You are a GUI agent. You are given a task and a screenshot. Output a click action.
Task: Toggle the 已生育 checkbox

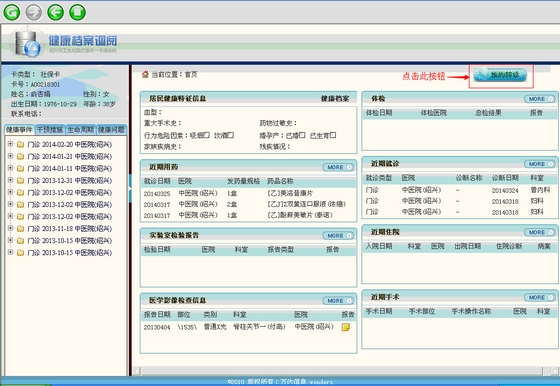tap(333, 135)
